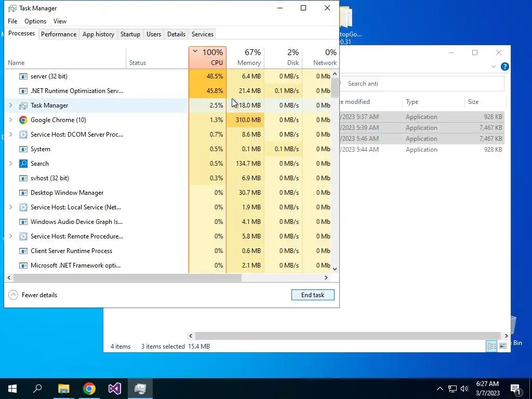The width and height of the screenshot is (532, 399).
Task: Open the Start menu from the taskbar
Action: tap(12, 389)
